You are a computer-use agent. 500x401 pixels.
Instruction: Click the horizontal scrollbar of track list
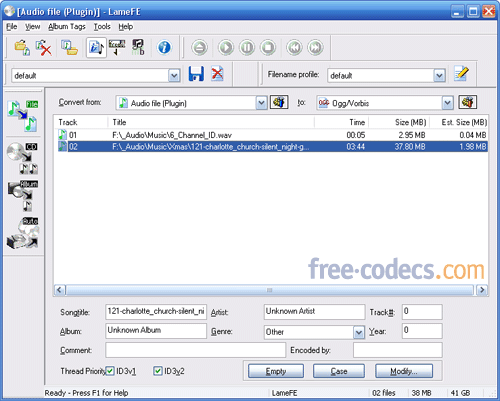click(x=270, y=290)
